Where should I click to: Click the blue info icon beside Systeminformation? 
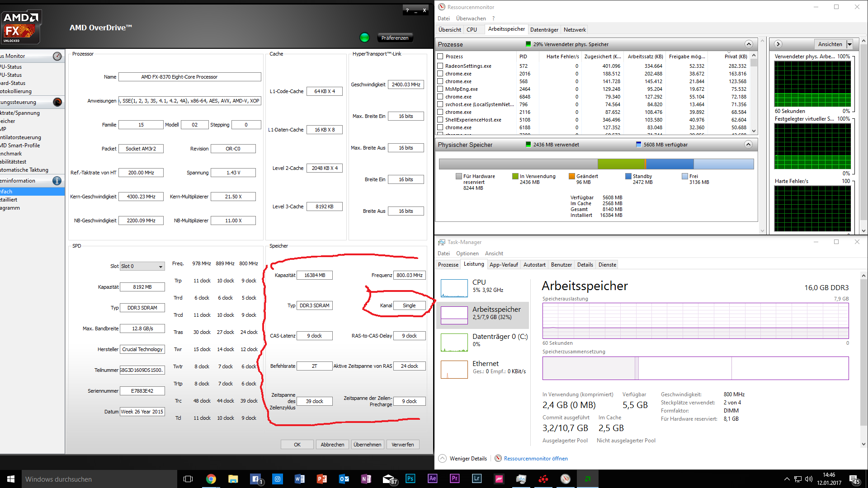[57, 181]
